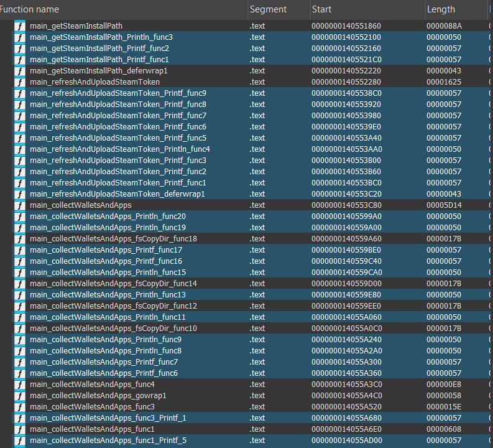The width and height of the screenshot is (493, 448).
Task: Click function icon of main_refreshAndUploadSteamToken_Printf_func6
Action: click(x=20, y=127)
